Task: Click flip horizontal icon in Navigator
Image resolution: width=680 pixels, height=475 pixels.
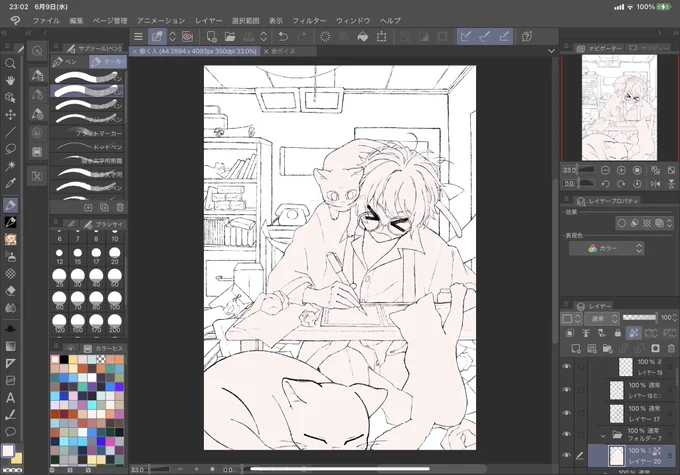Action: [655, 183]
